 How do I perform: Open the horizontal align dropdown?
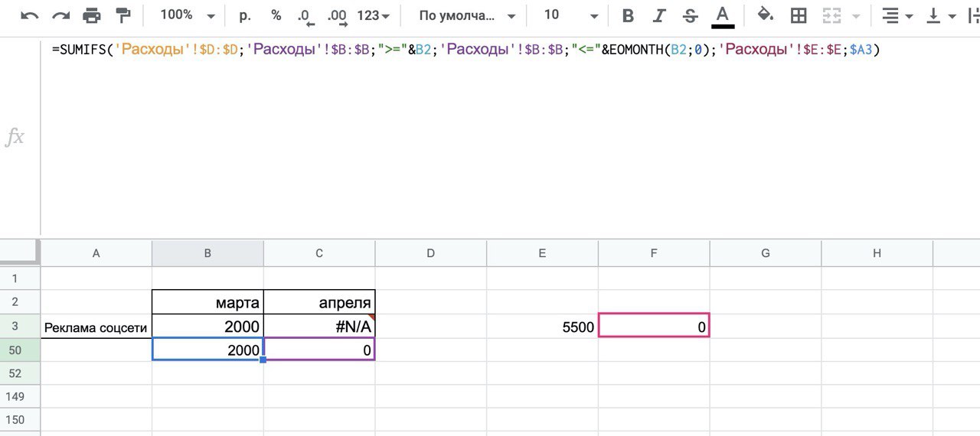click(897, 15)
